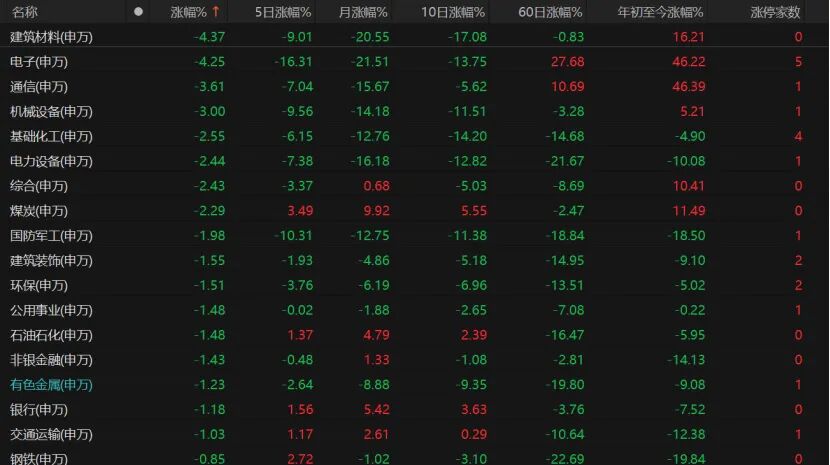Select 机械设备(申万) sector
830x465 pixels.
pos(51,111)
